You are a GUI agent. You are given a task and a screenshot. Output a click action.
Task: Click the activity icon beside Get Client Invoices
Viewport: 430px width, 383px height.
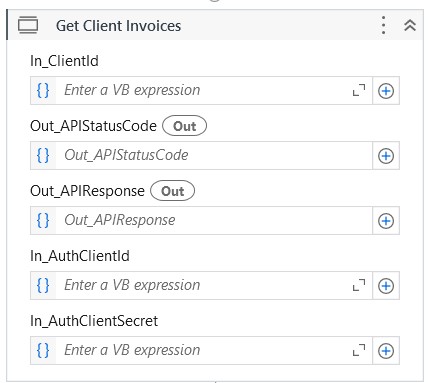28,25
